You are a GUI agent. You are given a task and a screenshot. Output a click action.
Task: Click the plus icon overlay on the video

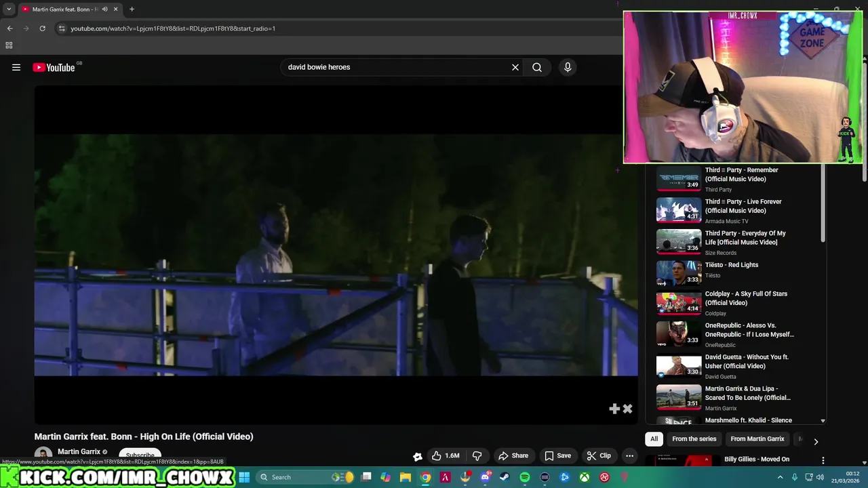coord(614,409)
